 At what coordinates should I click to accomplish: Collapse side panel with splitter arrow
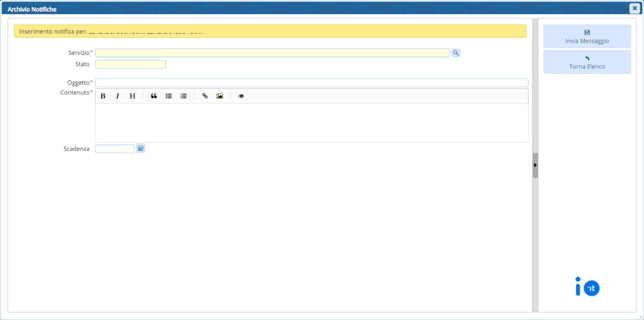[535, 165]
